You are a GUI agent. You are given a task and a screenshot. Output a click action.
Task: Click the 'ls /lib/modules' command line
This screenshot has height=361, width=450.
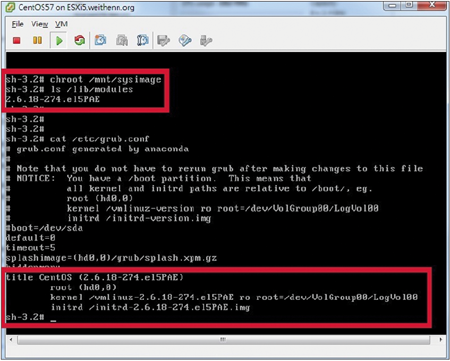coord(69,89)
